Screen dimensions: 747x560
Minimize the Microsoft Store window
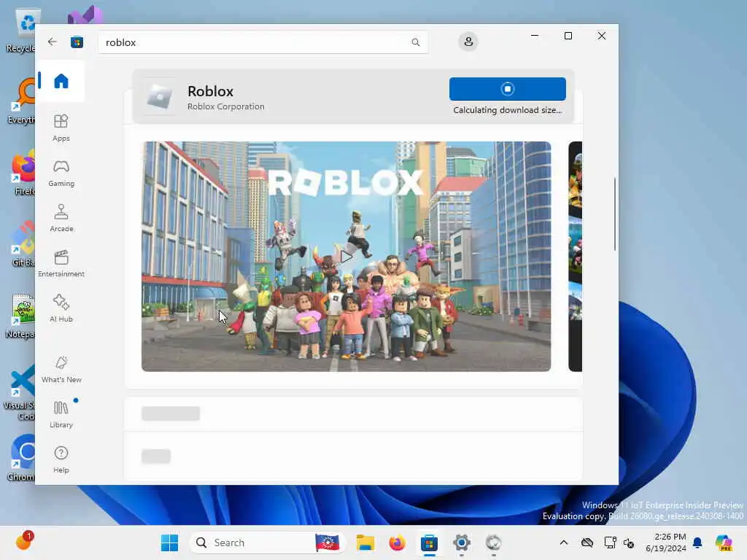(535, 36)
